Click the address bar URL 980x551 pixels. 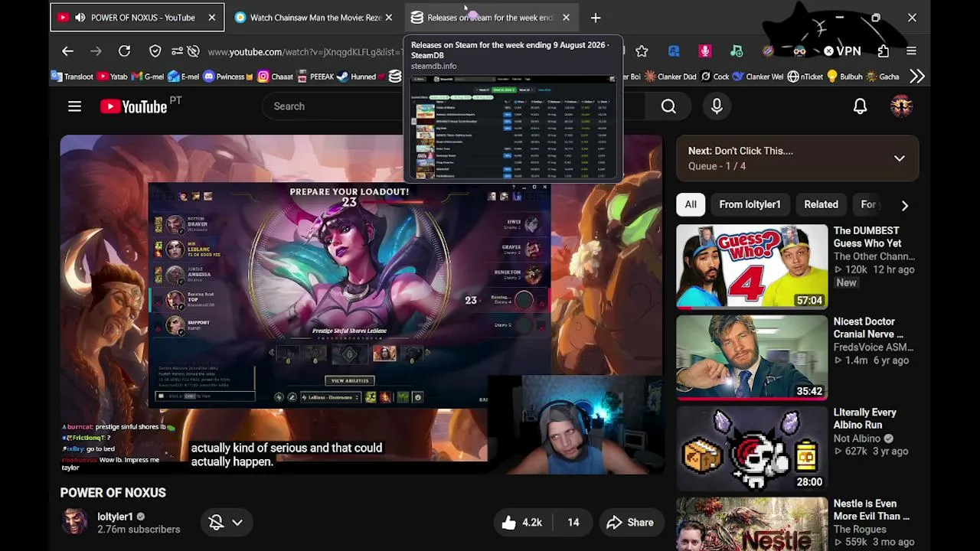[x=305, y=52]
